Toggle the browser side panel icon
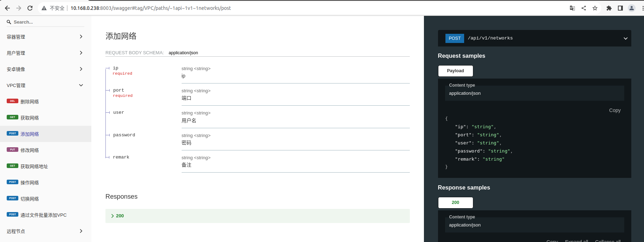The height and width of the screenshot is (242, 644). click(x=620, y=8)
